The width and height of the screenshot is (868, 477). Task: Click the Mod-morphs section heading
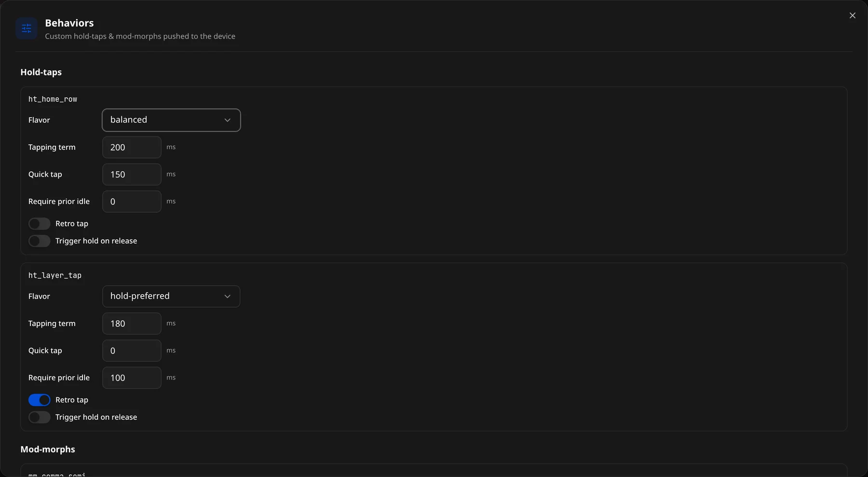[48, 450]
